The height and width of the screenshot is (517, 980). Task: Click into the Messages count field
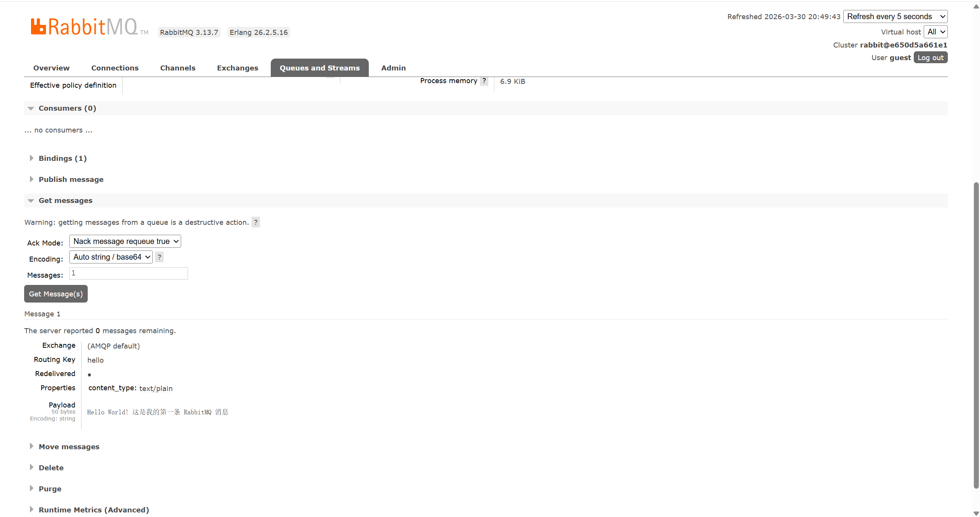(x=129, y=273)
